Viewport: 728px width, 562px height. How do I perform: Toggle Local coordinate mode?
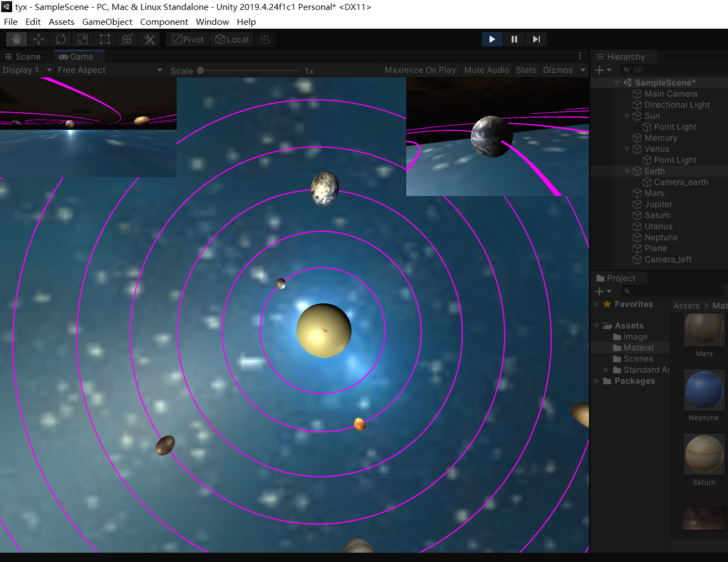coord(232,39)
